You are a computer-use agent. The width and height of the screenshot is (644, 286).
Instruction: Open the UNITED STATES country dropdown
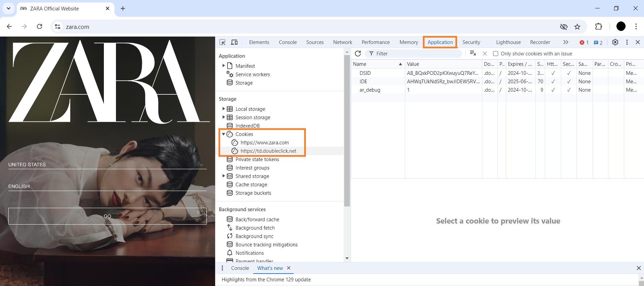107,164
